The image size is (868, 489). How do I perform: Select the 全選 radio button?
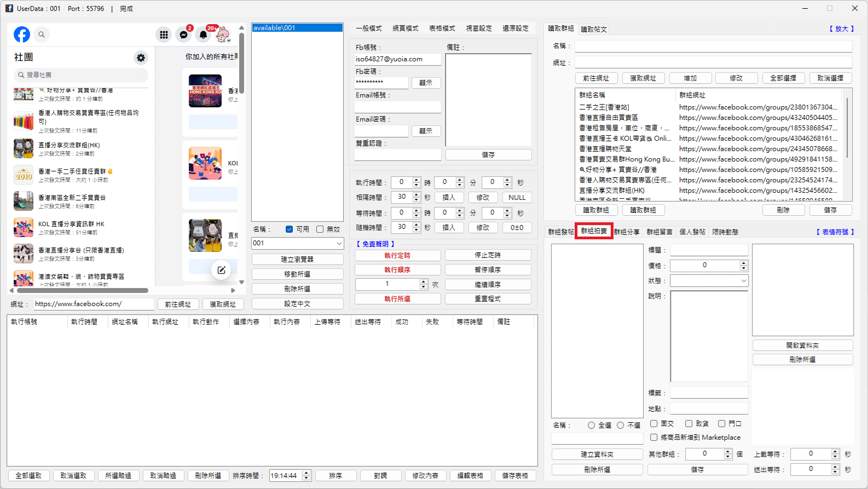(591, 425)
